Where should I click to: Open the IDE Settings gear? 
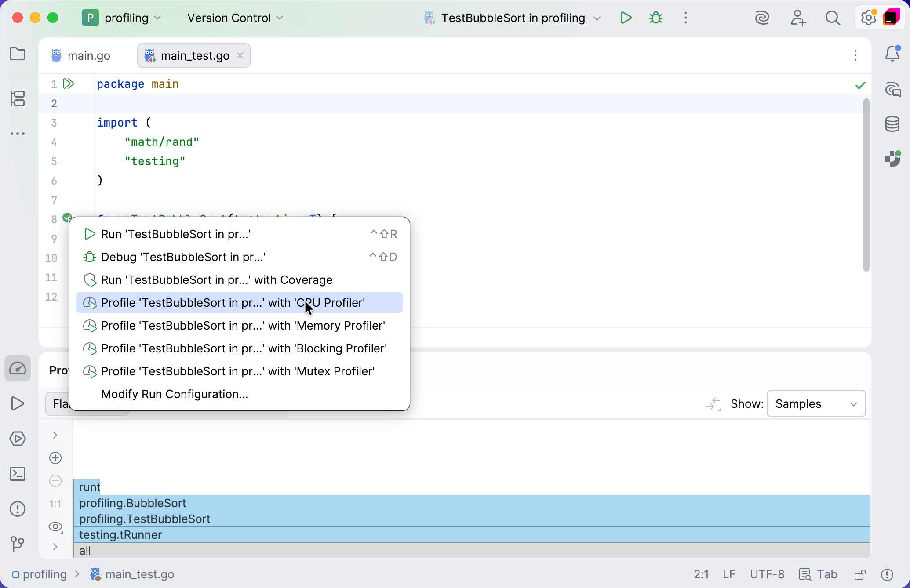pos(867,18)
